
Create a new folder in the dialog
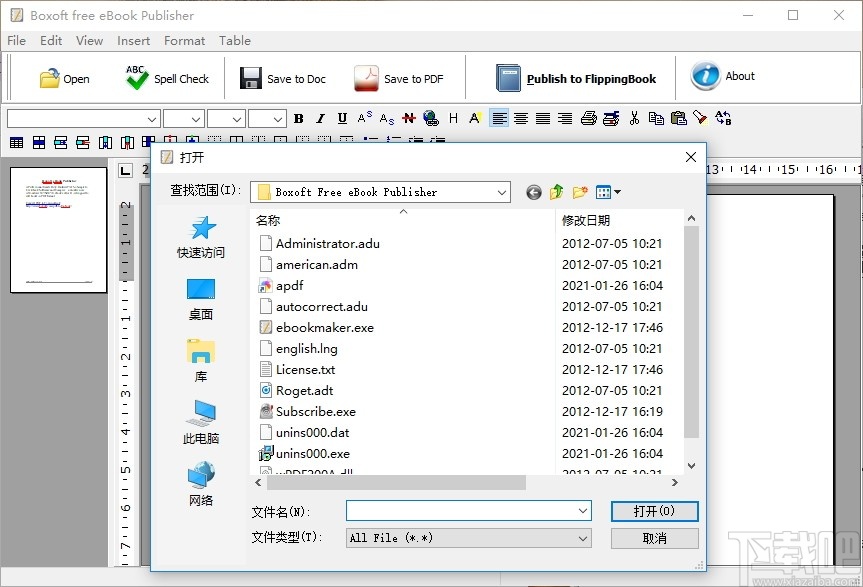[580, 191]
